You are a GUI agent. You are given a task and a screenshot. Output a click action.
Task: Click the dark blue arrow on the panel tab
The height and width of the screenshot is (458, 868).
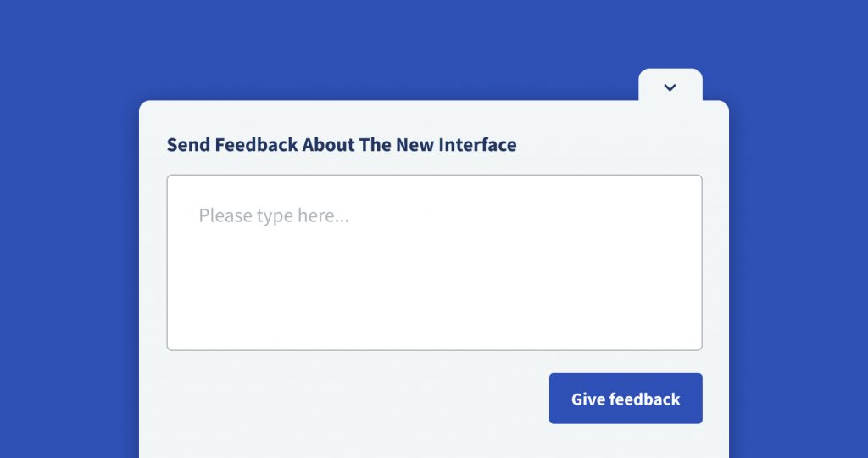point(670,87)
